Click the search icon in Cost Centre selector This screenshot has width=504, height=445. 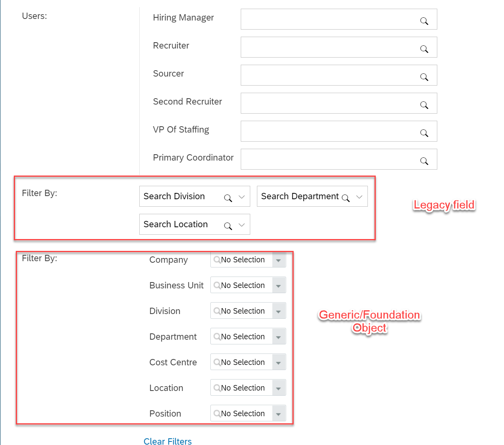point(217,363)
